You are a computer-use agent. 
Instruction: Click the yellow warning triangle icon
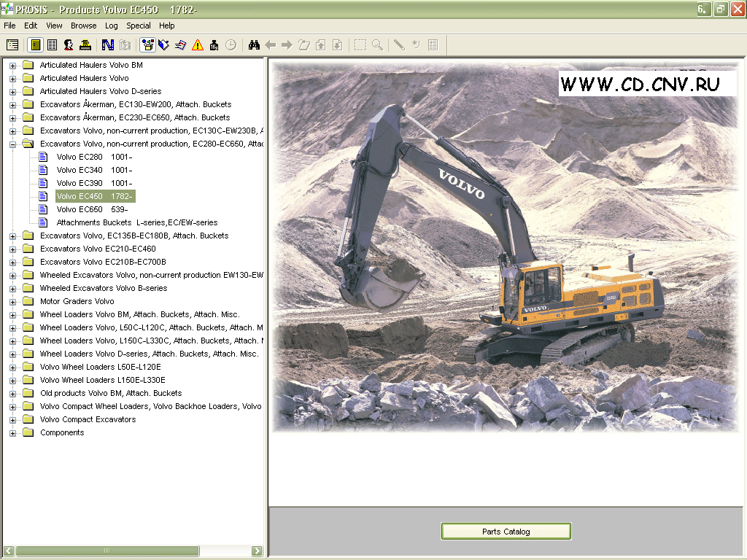click(197, 45)
